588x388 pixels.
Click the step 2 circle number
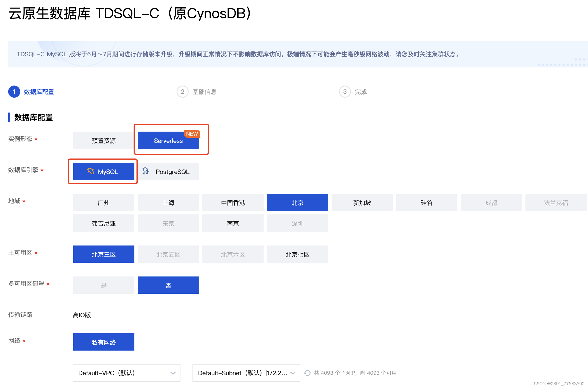click(x=182, y=92)
